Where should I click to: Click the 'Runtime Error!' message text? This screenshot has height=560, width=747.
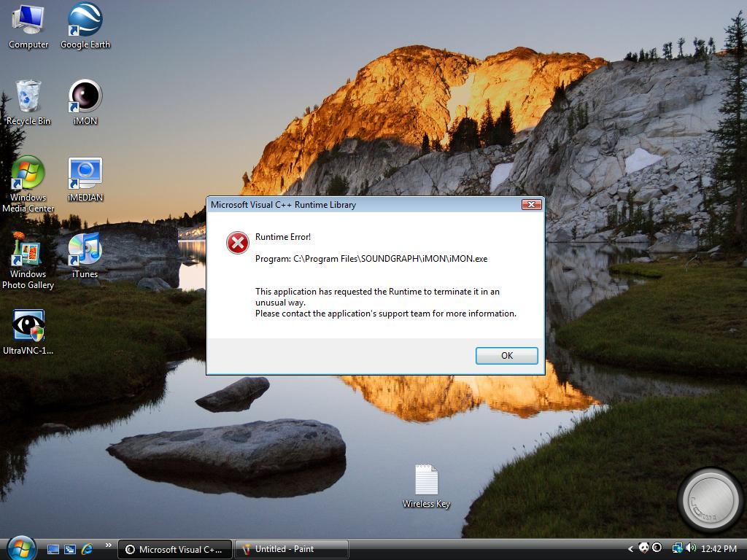pos(283,237)
